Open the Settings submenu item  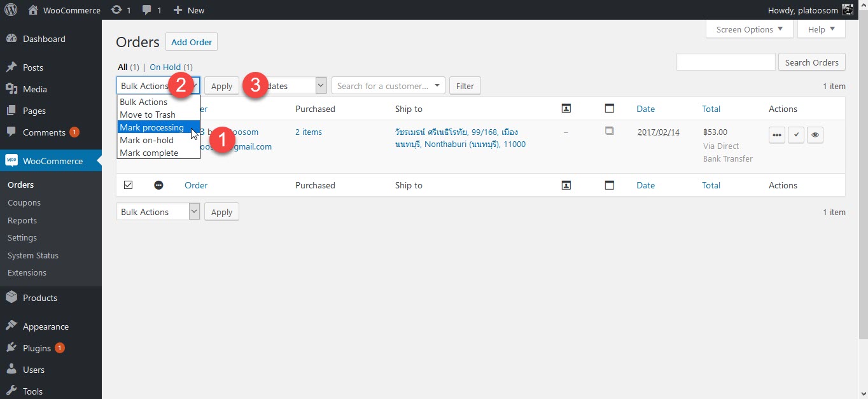coord(22,238)
